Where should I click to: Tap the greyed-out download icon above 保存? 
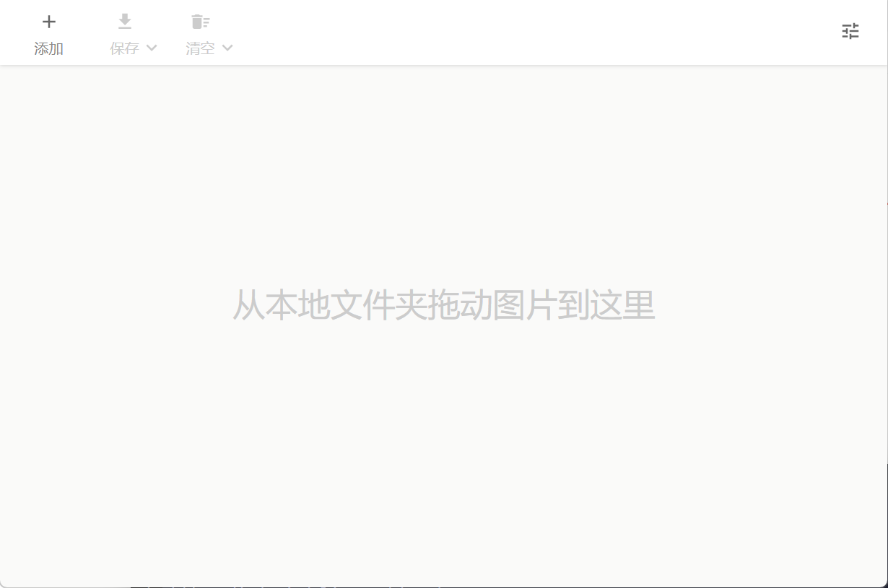point(125,22)
